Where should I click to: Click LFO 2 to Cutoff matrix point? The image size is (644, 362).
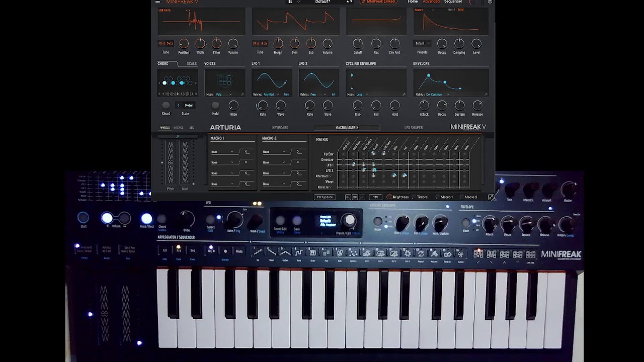(373, 170)
